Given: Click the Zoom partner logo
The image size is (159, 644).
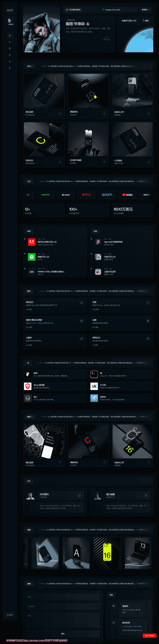Looking at the screenshot, I should [x=107, y=195].
